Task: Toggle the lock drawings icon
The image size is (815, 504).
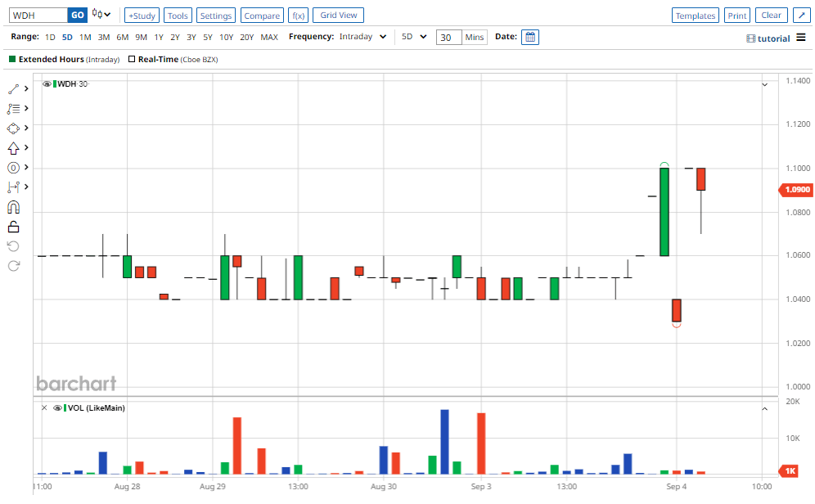Action: click(x=14, y=227)
